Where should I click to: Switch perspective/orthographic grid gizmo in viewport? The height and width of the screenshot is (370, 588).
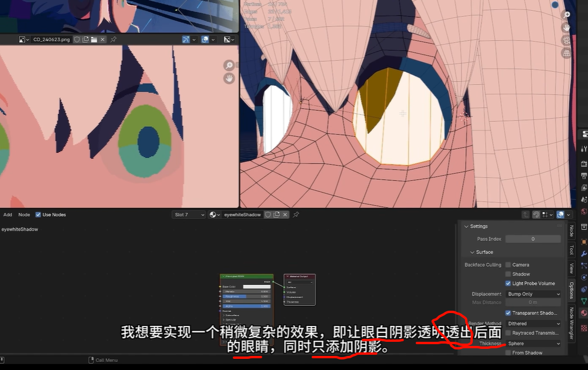[567, 53]
